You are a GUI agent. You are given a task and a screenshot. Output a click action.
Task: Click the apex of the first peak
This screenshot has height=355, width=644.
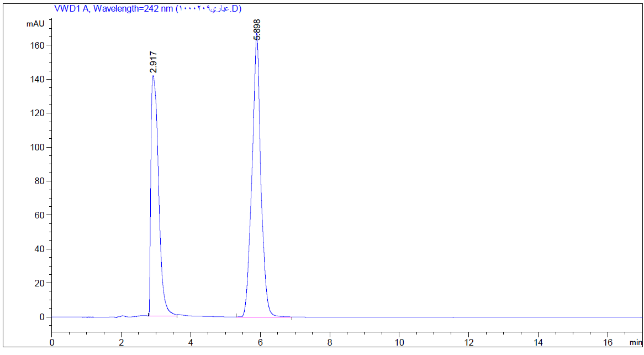pyautogui.click(x=153, y=76)
